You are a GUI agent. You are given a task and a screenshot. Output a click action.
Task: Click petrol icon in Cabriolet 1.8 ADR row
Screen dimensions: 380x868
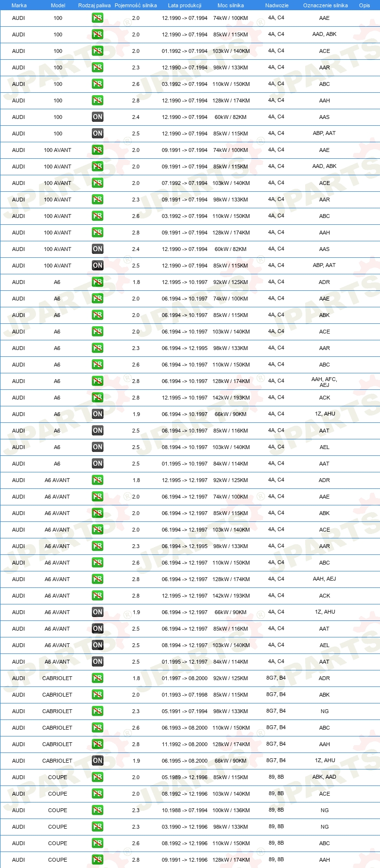tap(98, 678)
